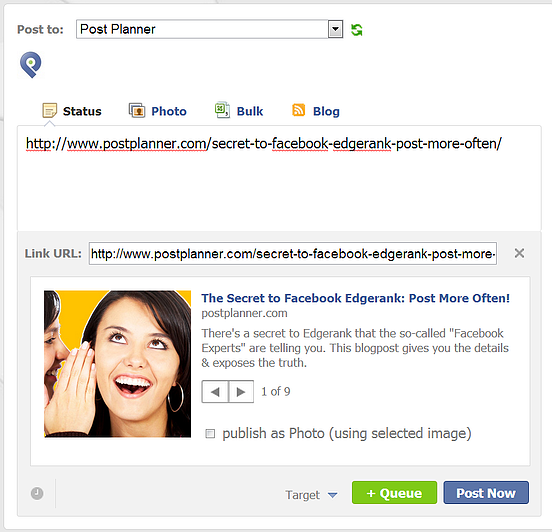Click the link description text paragraph

tap(355, 348)
